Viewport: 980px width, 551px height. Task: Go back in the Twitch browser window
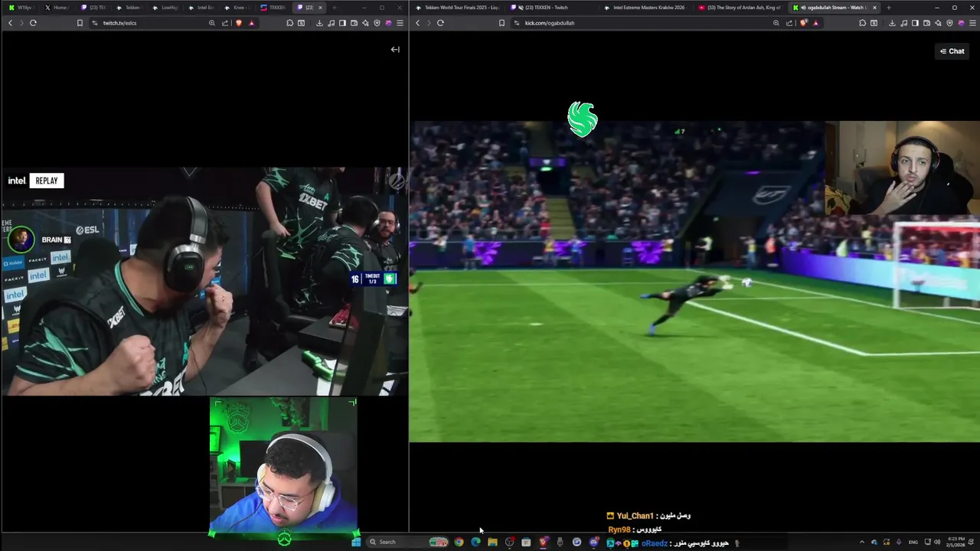[10, 23]
